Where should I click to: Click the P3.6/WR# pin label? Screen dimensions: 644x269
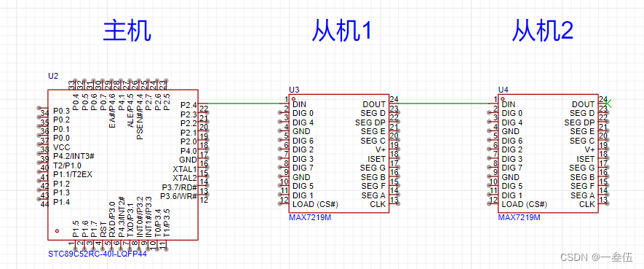pyautogui.click(x=179, y=196)
